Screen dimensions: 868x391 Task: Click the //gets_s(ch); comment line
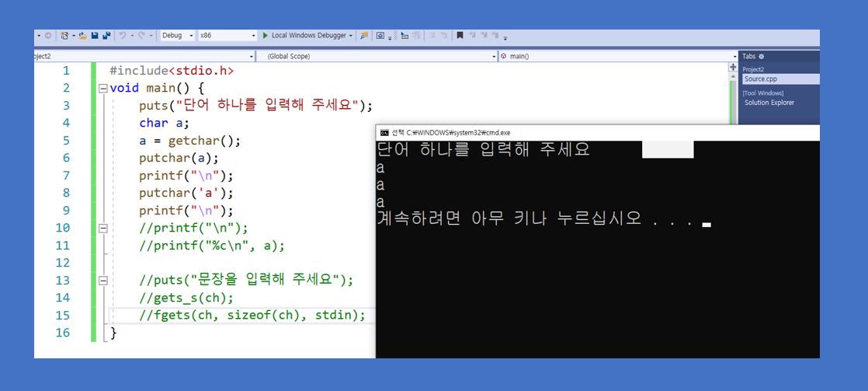point(186,298)
